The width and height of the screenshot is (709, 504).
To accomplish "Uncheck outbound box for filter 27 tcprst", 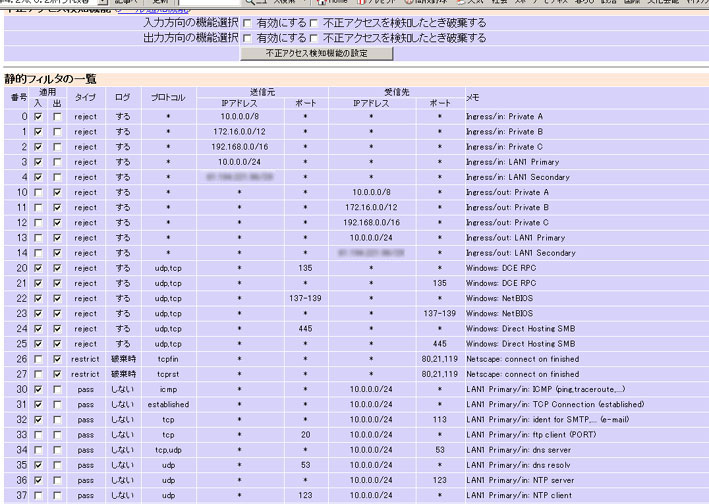I will (x=56, y=373).
